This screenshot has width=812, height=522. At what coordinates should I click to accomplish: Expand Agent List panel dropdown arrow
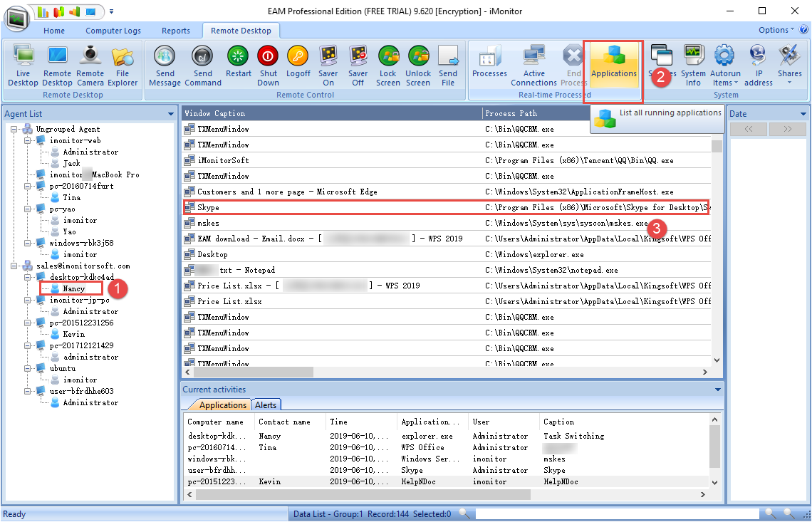tap(171, 114)
